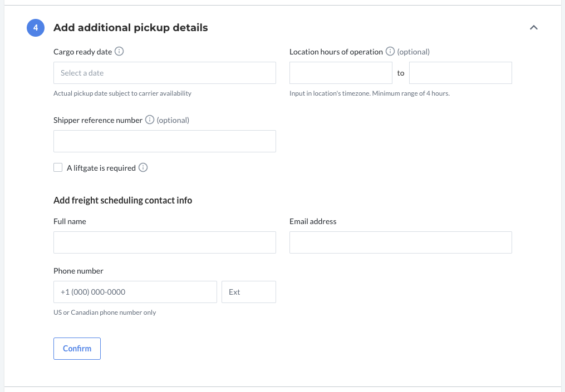Click the step 4 number badge

point(36,28)
